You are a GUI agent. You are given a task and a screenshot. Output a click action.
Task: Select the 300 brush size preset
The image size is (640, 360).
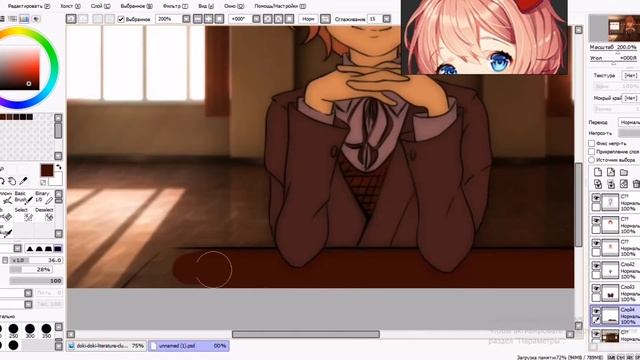(x=30, y=330)
